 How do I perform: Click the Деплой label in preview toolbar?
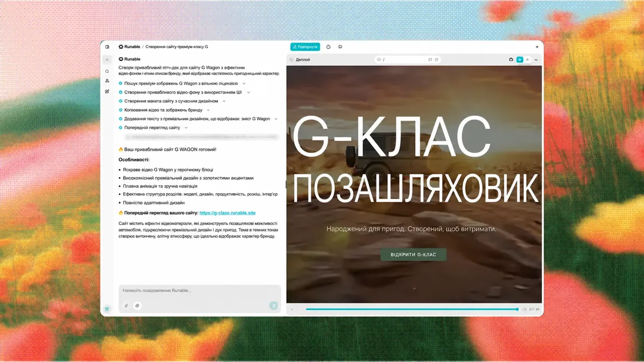[303, 59]
